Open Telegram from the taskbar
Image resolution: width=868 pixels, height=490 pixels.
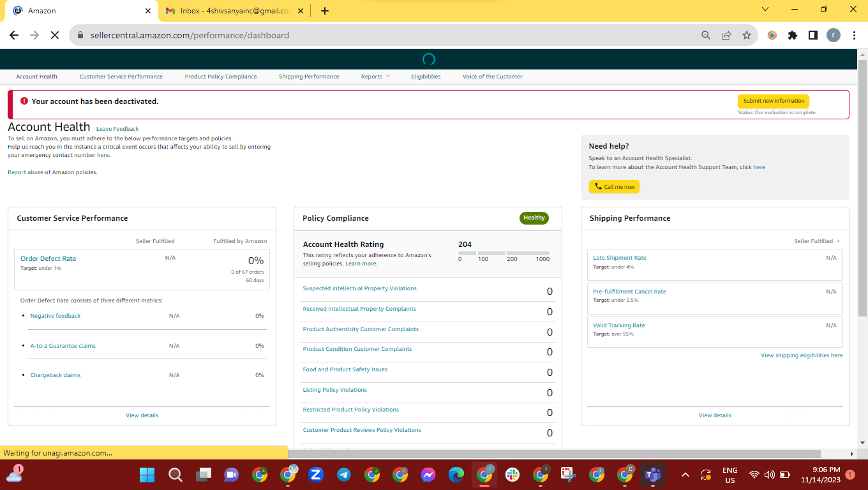343,475
